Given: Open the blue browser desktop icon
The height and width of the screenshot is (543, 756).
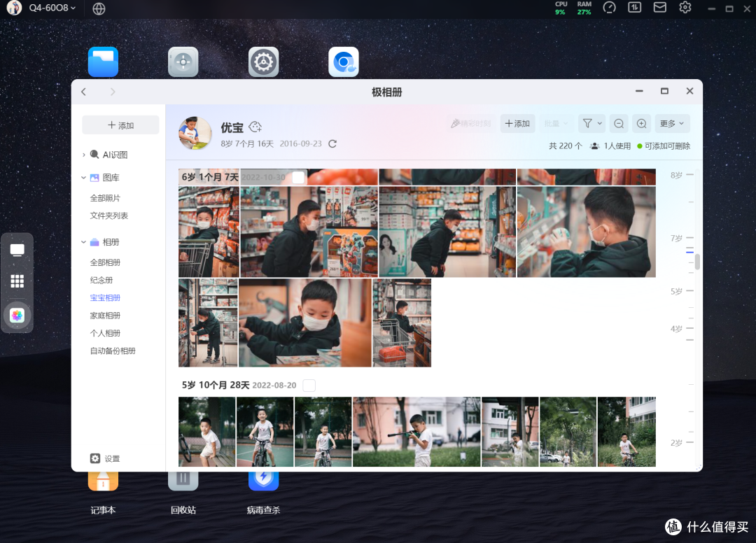Looking at the screenshot, I should pyautogui.click(x=343, y=62).
